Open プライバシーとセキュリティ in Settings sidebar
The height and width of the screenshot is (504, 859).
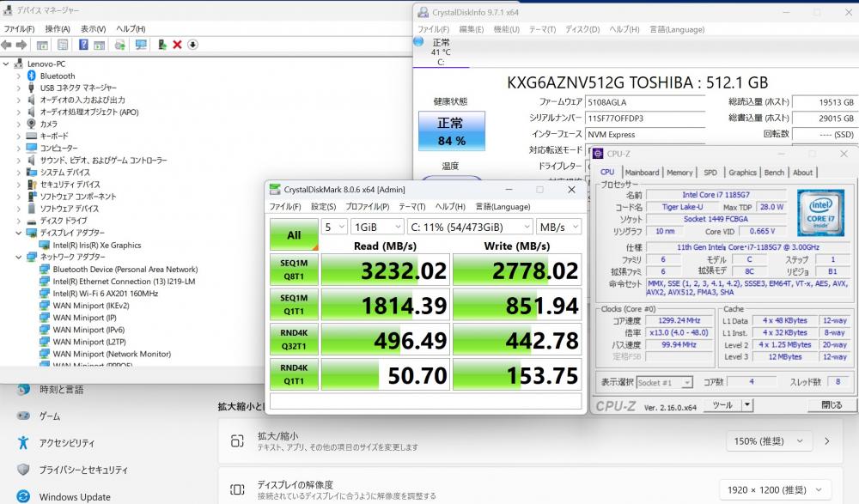pos(83,470)
